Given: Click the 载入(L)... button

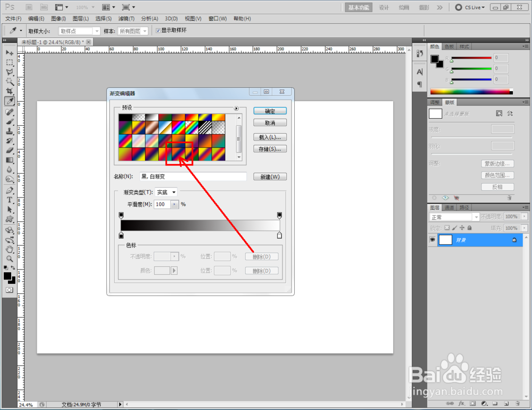Looking at the screenshot, I should tap(270, 137).
